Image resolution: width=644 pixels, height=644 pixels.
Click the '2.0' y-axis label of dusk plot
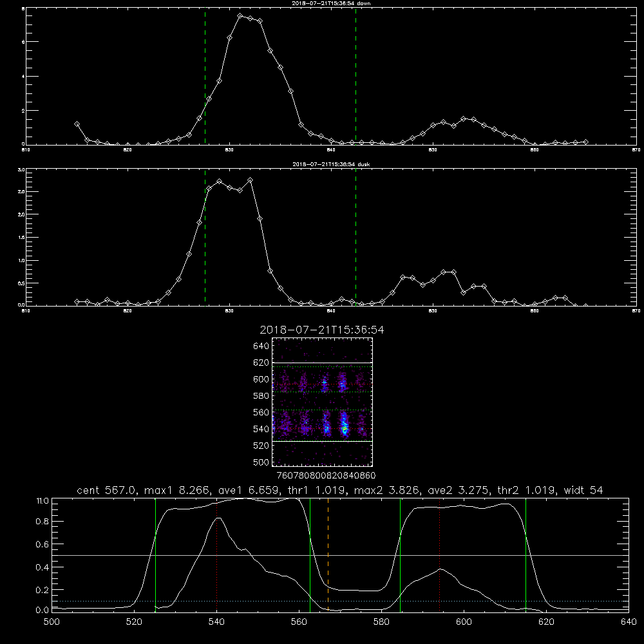pyautogui.click(x=22, y=214)
